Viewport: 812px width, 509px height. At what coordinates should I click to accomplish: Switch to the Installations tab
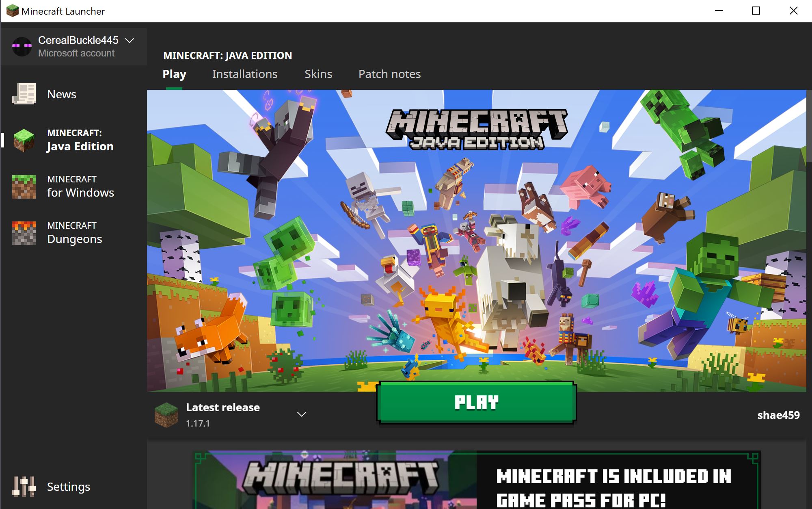[245, 74]
